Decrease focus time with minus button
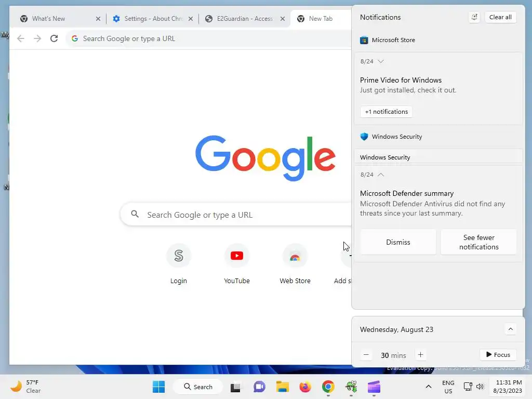The width and height of the screenshot is (532, 399). click(x=366, y=355)
